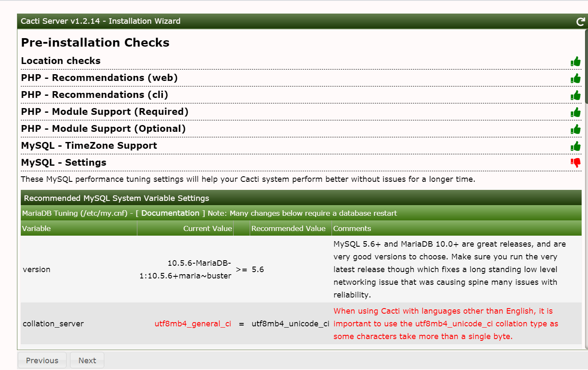
Task: Click the red utf8mb4_general_ci current value
Action: [x=193, y=324]
